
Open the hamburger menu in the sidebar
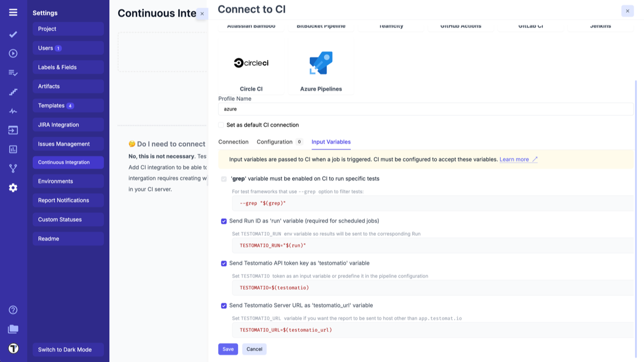point(13,13)
